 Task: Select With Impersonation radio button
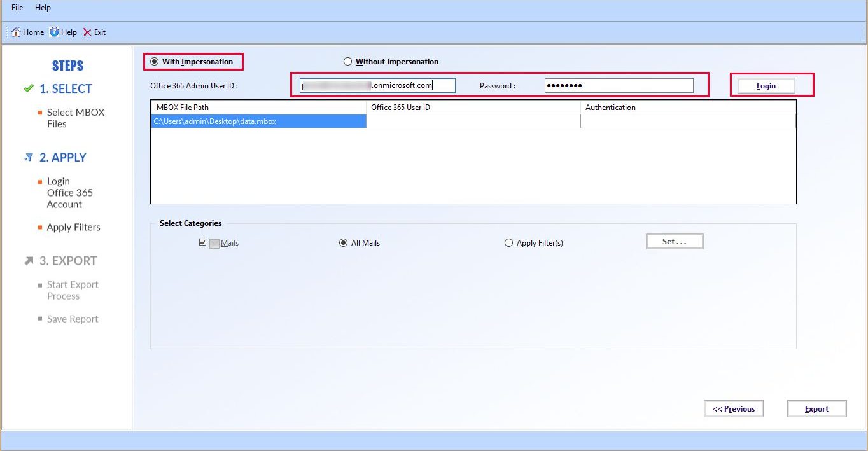155,62
